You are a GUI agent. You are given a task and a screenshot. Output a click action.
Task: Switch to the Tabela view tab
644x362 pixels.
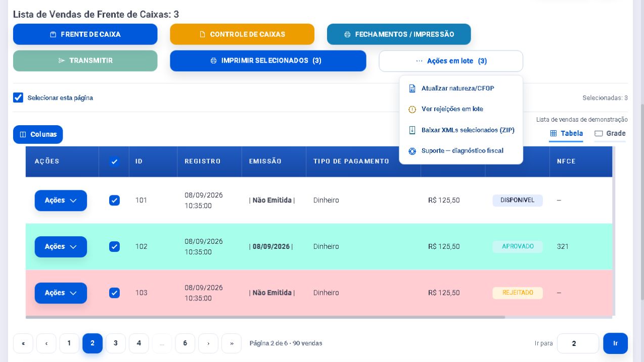[566, 133]
